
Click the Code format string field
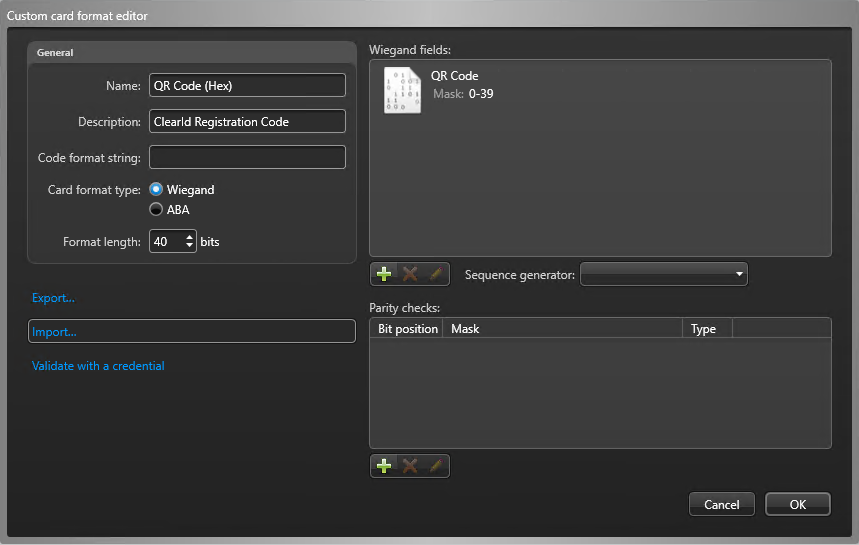[x=247, y=157]
